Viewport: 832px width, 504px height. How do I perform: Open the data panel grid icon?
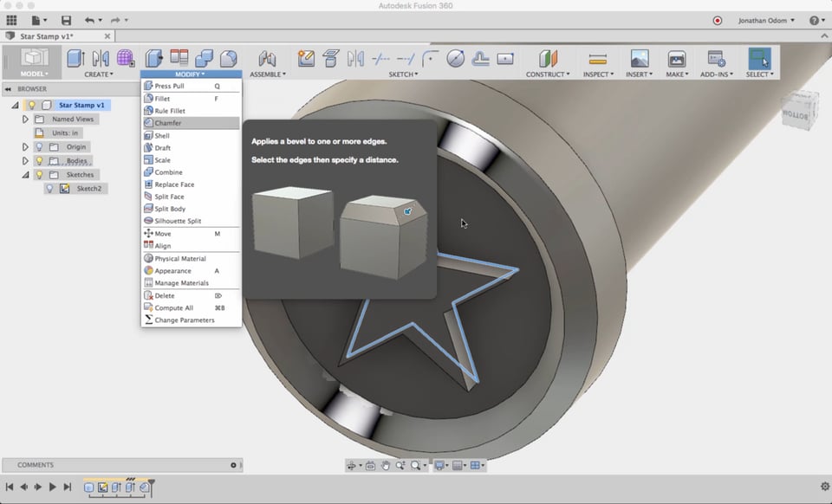[12, 20]
